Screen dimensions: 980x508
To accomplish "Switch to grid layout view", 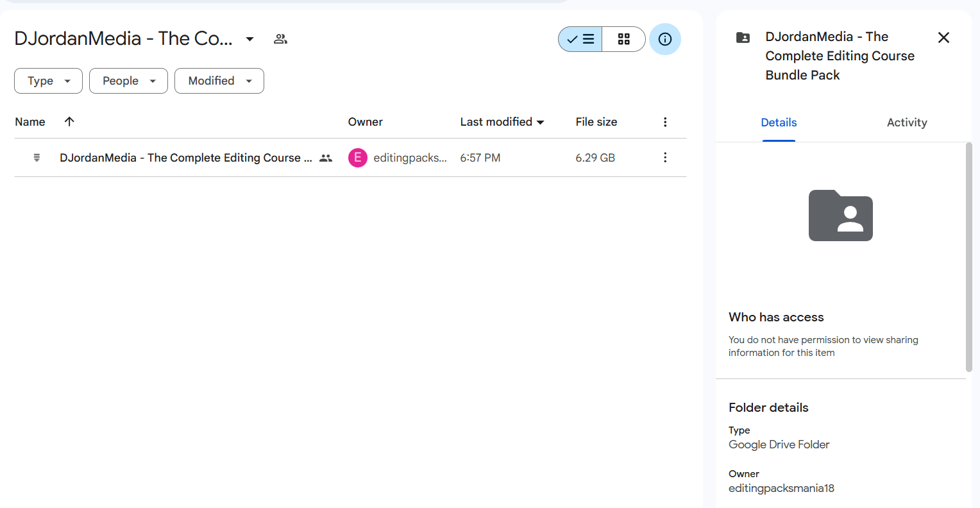I will tap(623, 39).
